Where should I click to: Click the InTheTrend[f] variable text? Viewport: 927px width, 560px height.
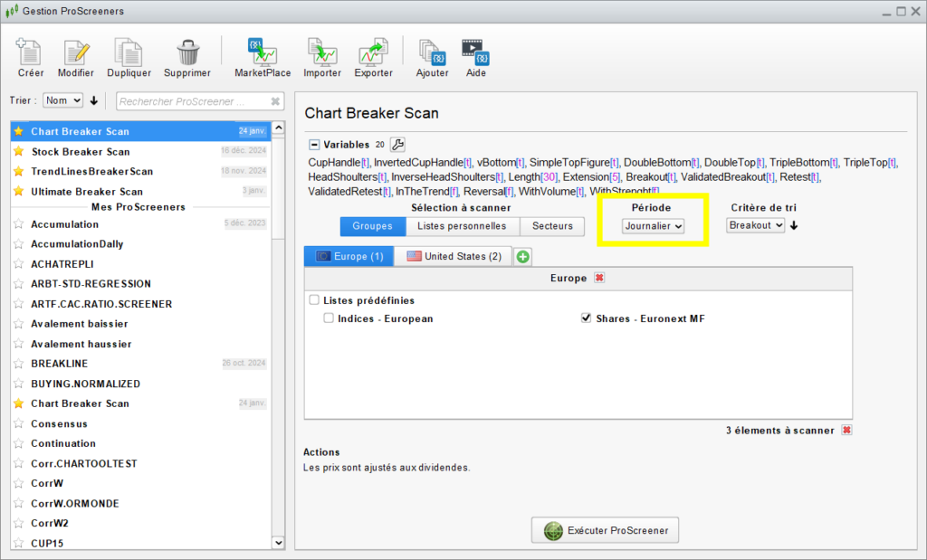click(x=427, y=192)
